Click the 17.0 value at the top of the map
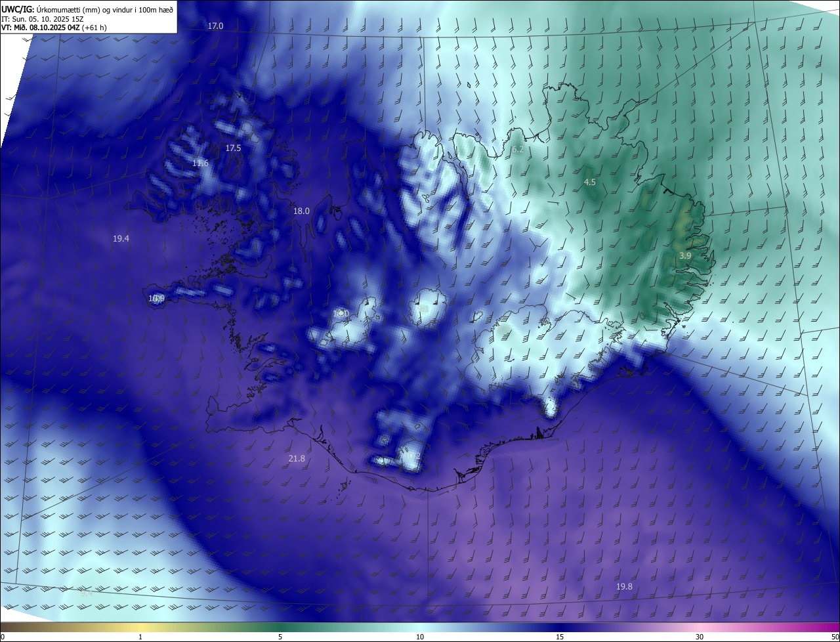Viewport: 840px width, 642px height. click(215, 26)
